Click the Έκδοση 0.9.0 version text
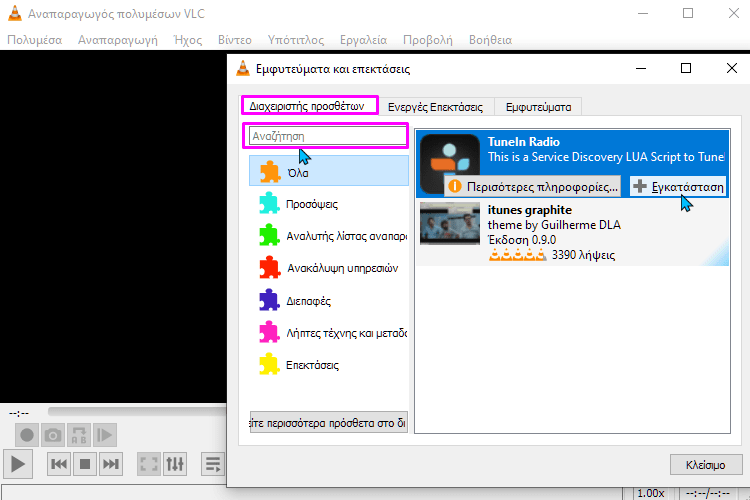This screenshot has width=750, height=500. pos(522,240)
